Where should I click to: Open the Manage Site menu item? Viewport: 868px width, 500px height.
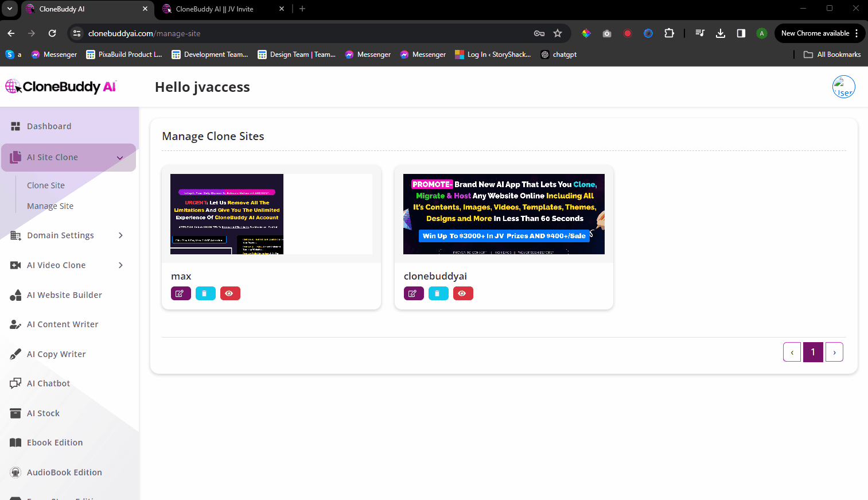[50, 206]
